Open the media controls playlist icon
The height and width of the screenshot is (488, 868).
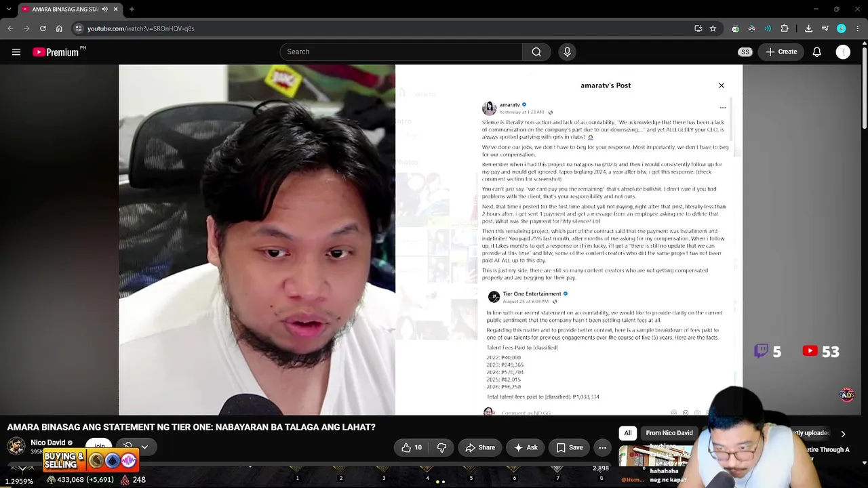pos(825,28)
